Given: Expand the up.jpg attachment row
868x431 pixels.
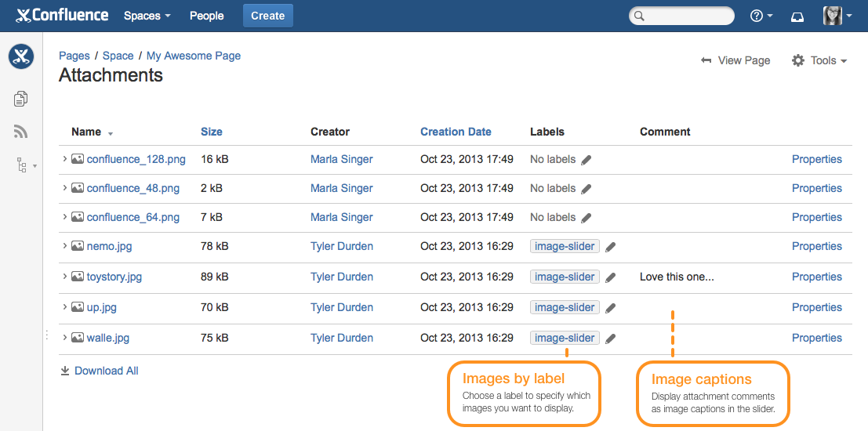Looking at the screenshot, I should 64,307.
